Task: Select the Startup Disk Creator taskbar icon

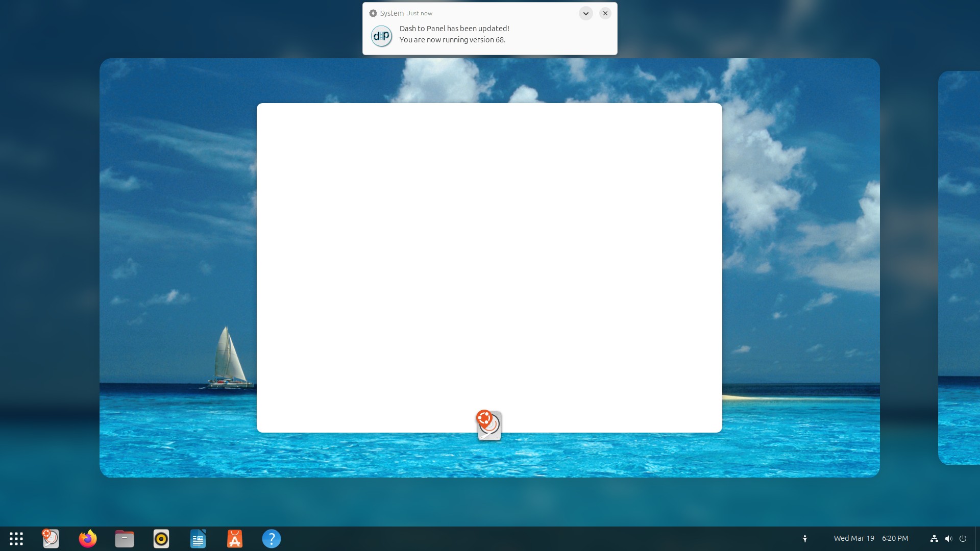Action: (50, 538)
